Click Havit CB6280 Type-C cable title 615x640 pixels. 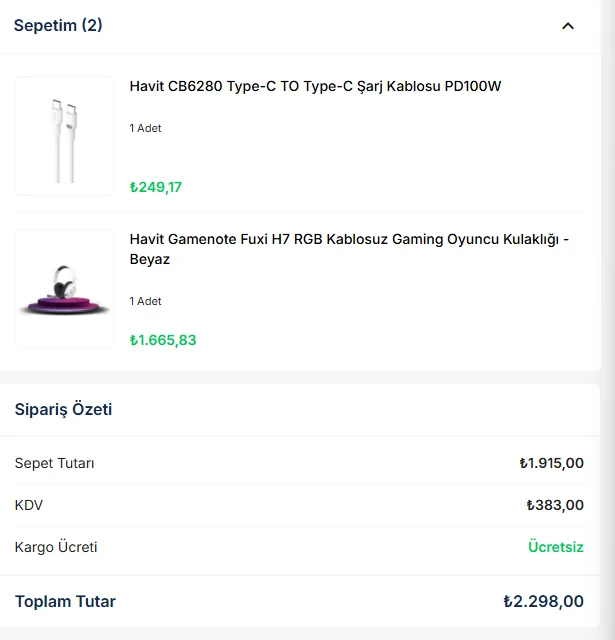coord(315,86)
